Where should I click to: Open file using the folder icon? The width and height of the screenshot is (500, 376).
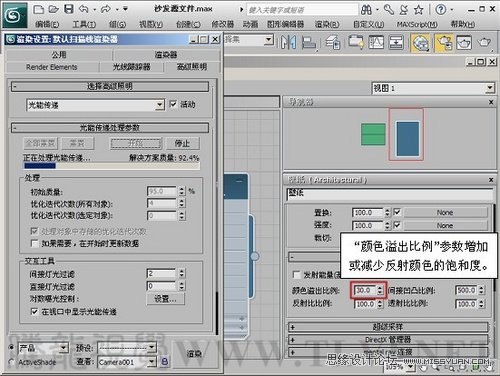53,9
